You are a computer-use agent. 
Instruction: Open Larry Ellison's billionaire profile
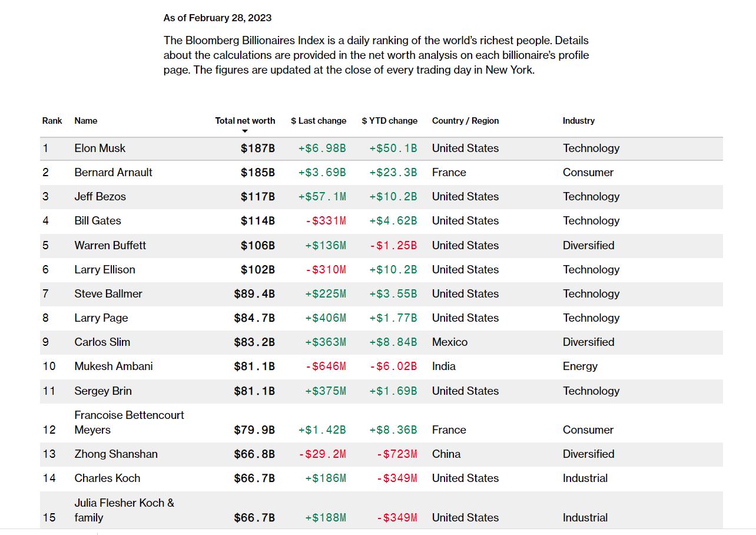point(105,270)
